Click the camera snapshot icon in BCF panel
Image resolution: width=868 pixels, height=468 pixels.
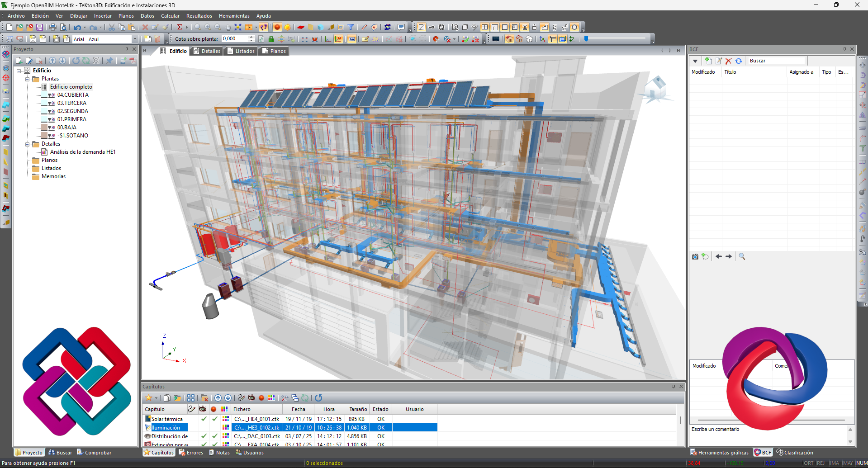coord(695,256)
